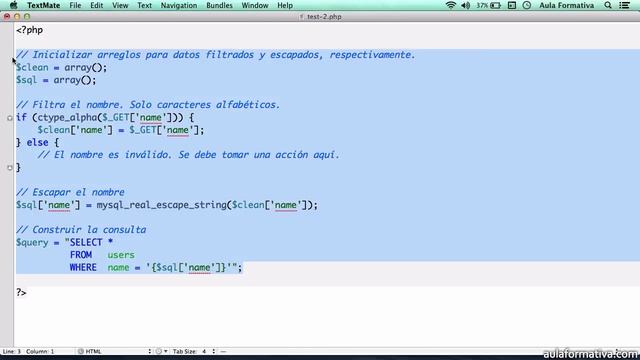Open the Aula Formativa user menu
The image size is (640, 360).
coord(567,5)
